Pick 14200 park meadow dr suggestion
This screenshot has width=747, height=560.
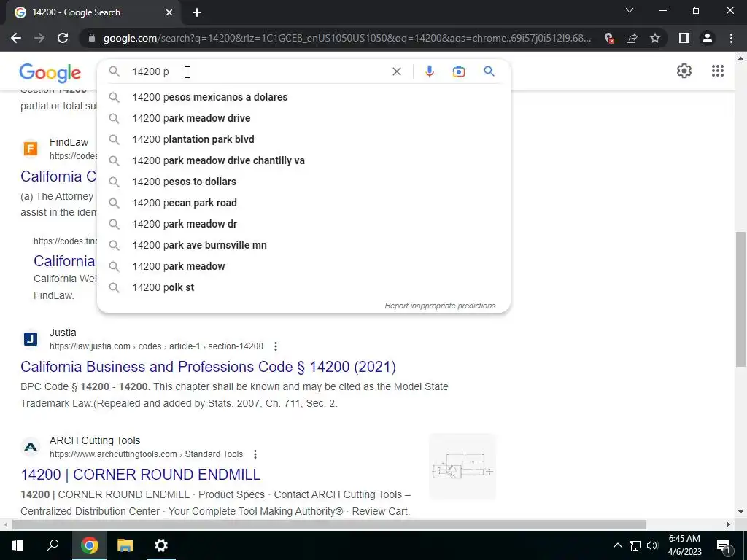point(303,224)
